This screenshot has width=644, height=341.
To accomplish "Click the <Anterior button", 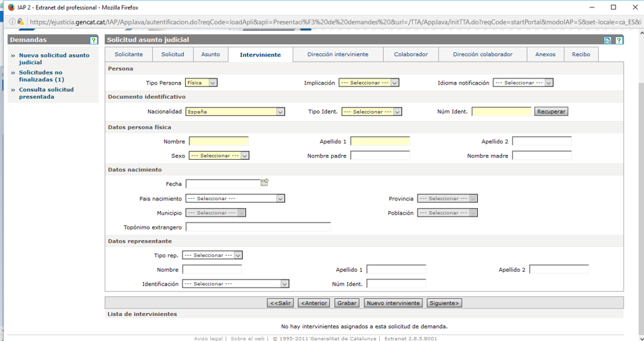I will tap(314, 303).
